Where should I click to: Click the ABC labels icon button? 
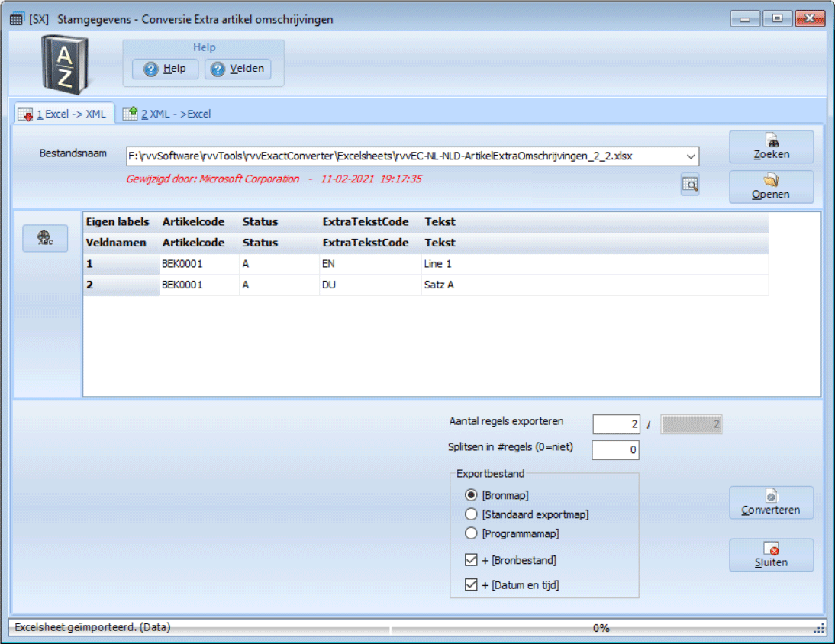pos(45,238)
